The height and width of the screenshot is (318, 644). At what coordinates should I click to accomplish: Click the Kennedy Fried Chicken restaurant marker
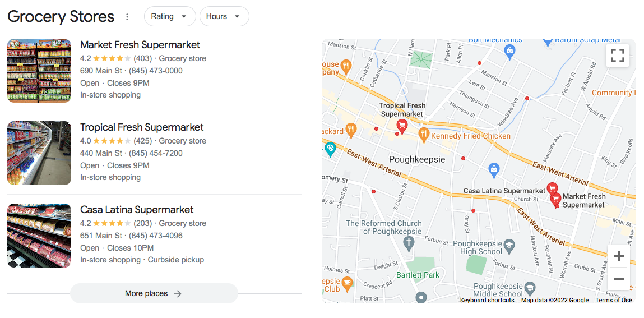pyautogui.click(x=423, y=135)
